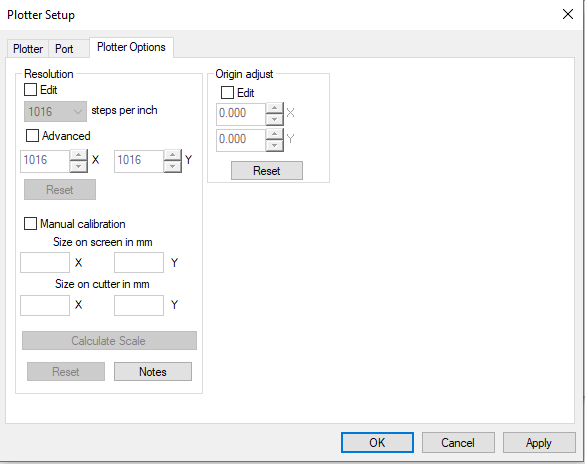Switch to the Plotter tab
Viewport: 585px width, 464px height.
tap(28, 48)
